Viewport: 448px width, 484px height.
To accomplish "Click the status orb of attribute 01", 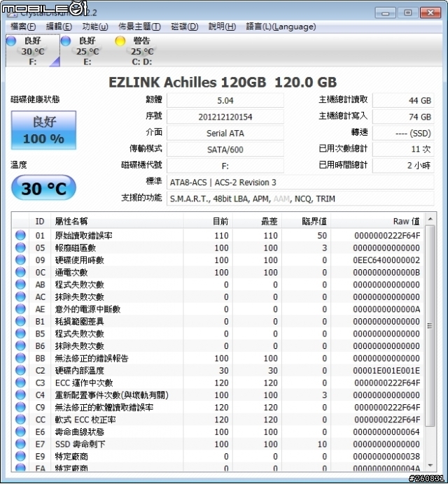I will [20, 235].
